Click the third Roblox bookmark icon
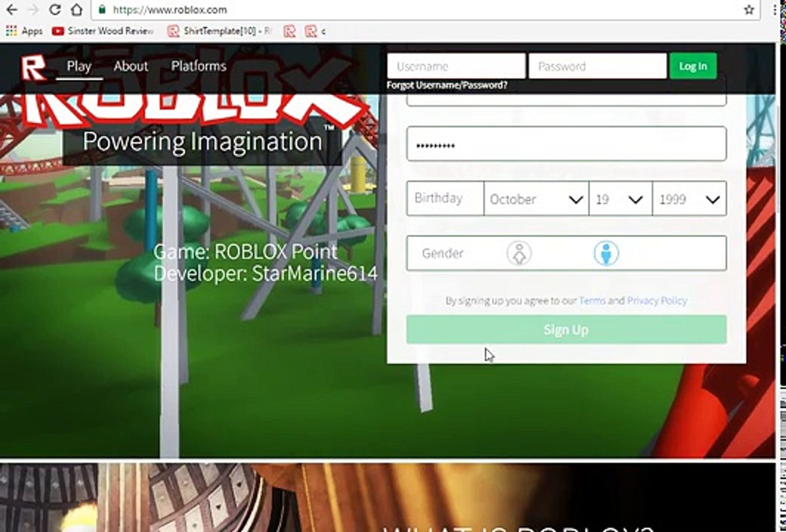The width and height of the screenshot is (786, 532). [290, 32]
